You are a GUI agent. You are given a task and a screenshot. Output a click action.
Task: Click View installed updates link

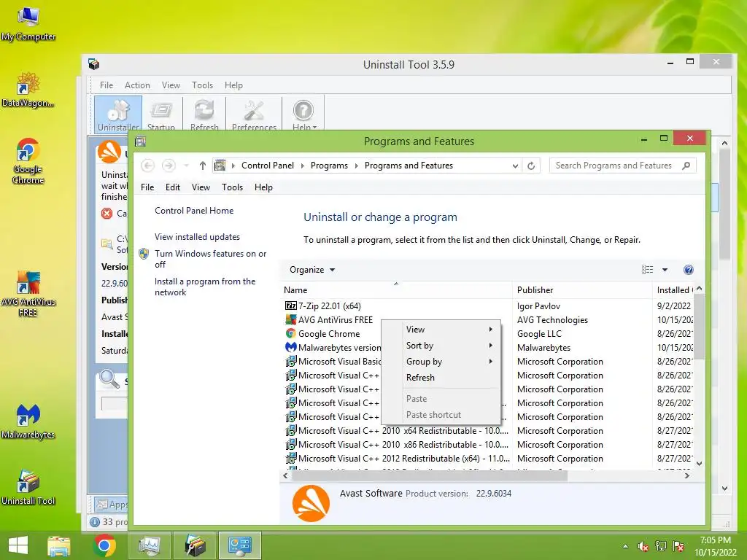197,237
